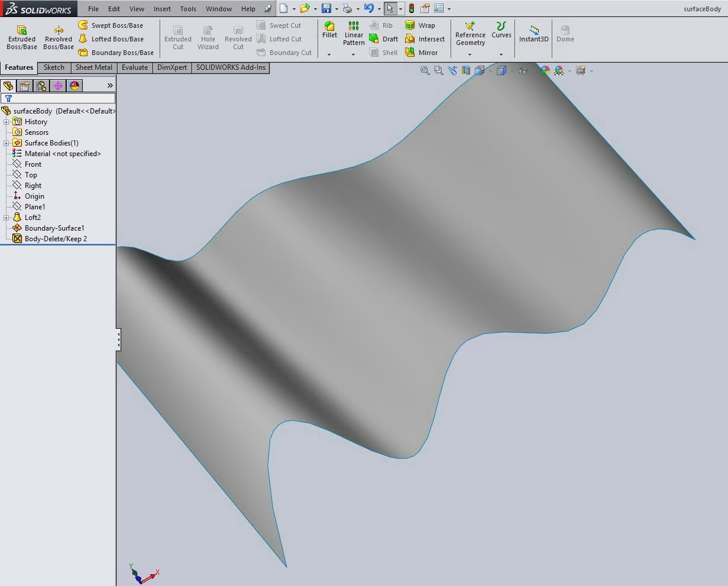Image resolution: width=728 pixels, height=586 pixels.
Task: Expand more manager tabs chevron
Action: [109, 86]
